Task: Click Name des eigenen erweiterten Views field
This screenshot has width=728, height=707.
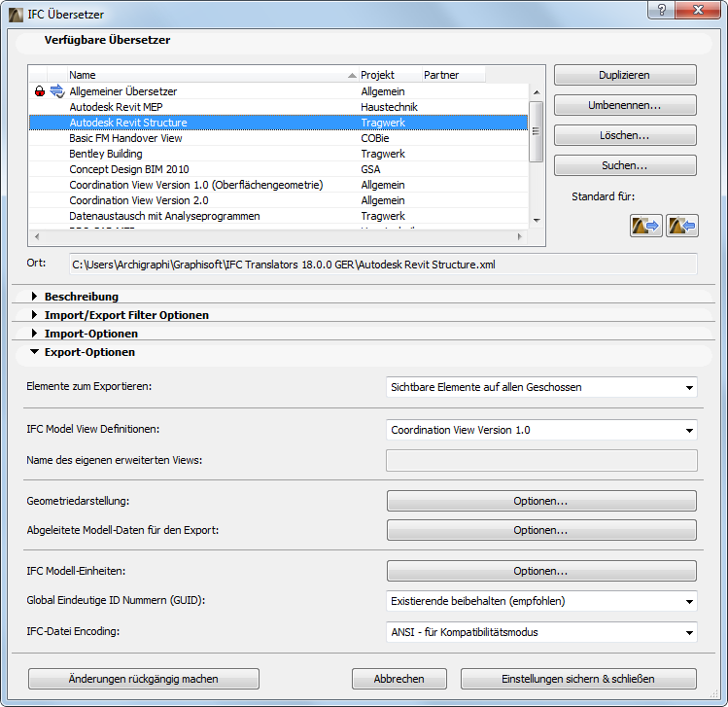Action: click(x=541, y=460)
